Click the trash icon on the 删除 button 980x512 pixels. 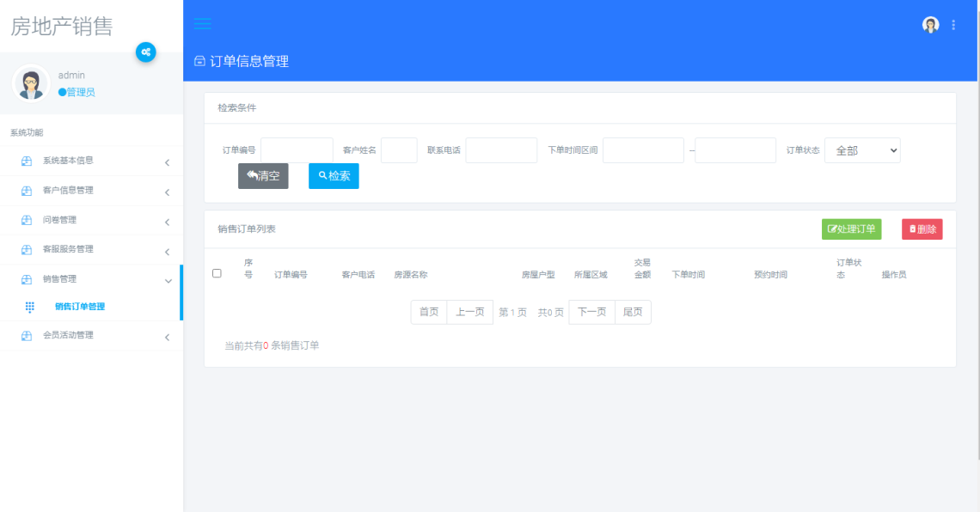tap(913, 229)
